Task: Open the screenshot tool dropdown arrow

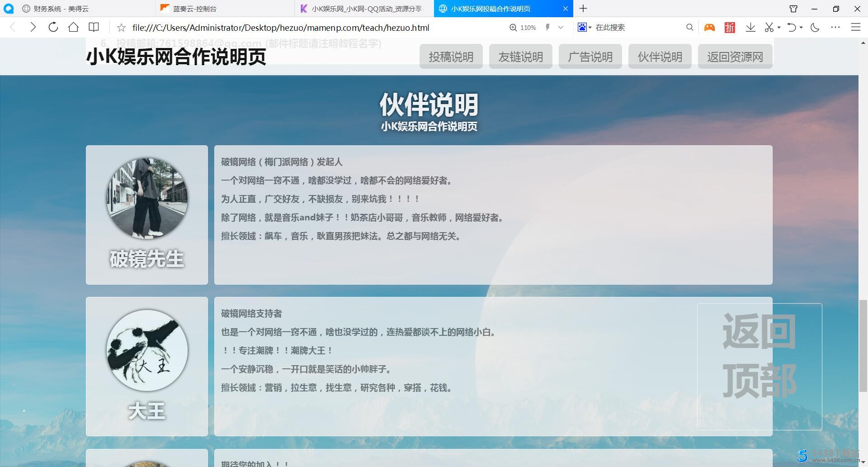Action: click(778, 27)
